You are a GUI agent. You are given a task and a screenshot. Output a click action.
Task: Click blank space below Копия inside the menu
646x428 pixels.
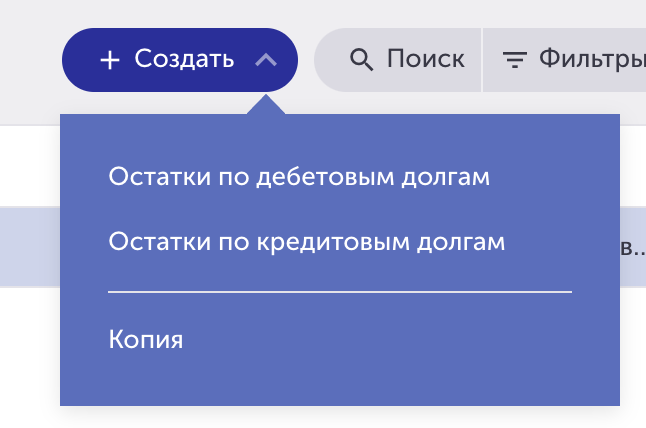click(x=340, y=381)
